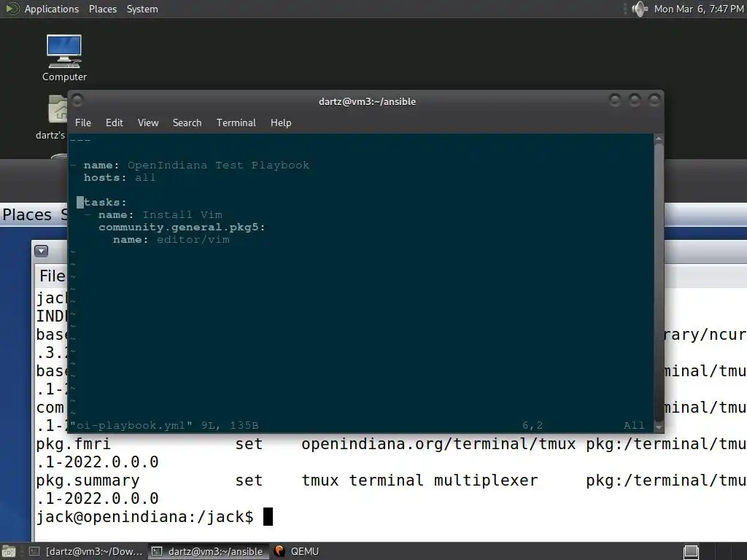Click 'community.general.pkg5:' line in vim
The width and height of the screenshot is (747, 560).
point(182,227)
